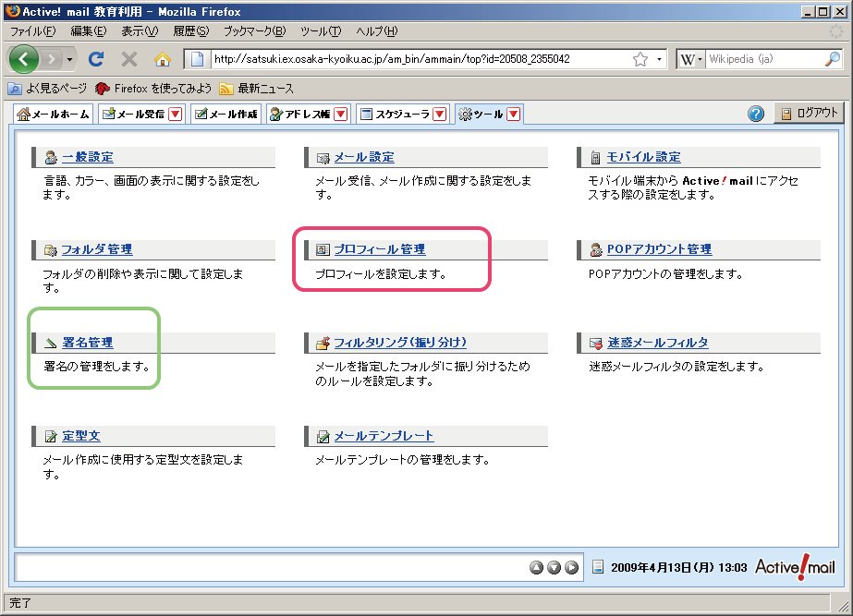The height and width of the screenshot is (616, 853).
Task: Click the ログアウト button
Action: coord(810,114)
